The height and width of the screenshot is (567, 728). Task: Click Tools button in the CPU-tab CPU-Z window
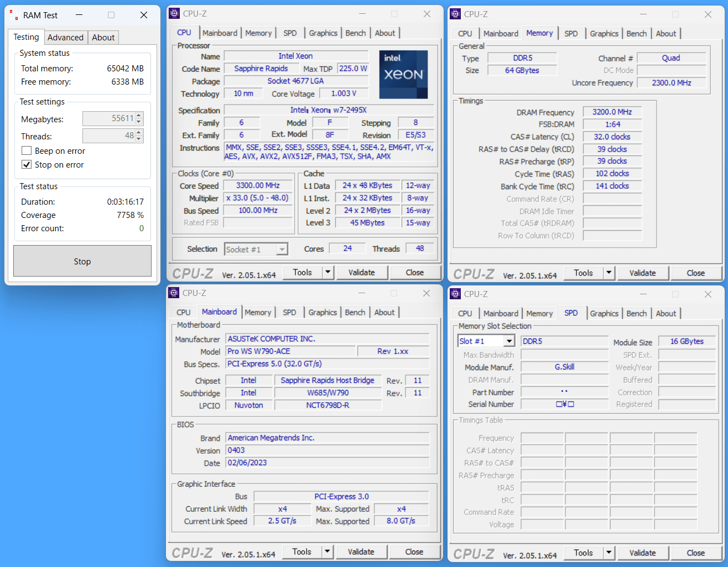click(303, 272)
